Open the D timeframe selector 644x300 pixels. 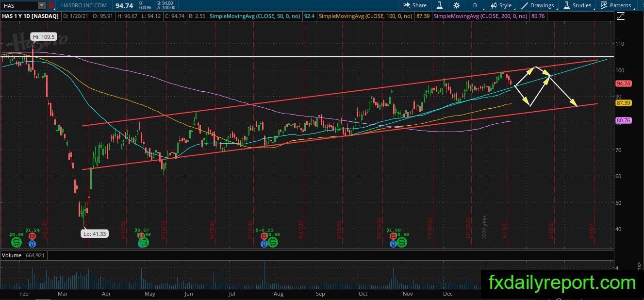(x=475, y=5)
